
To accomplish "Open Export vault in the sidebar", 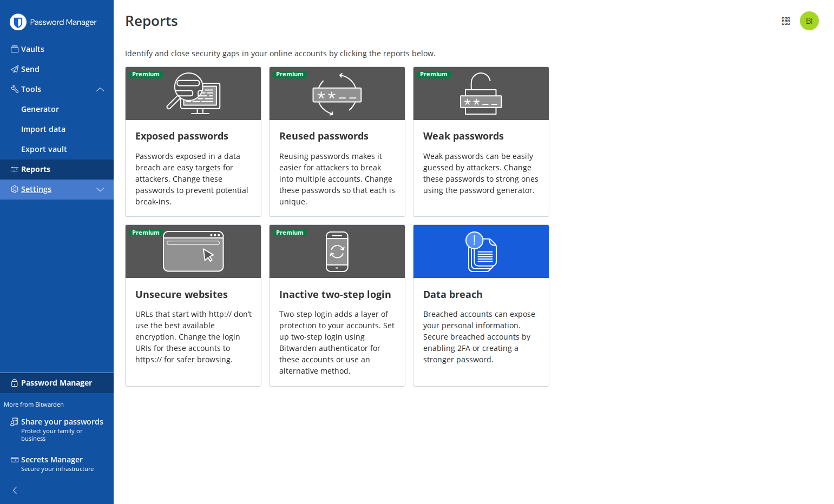I will tap(44, 149).
